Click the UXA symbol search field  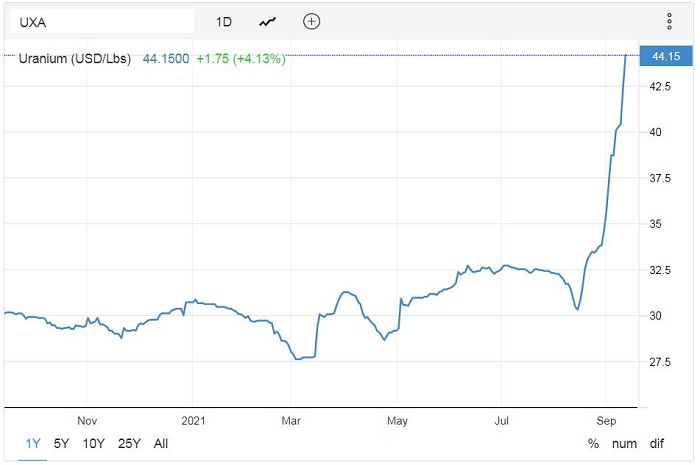pos(98,21)
